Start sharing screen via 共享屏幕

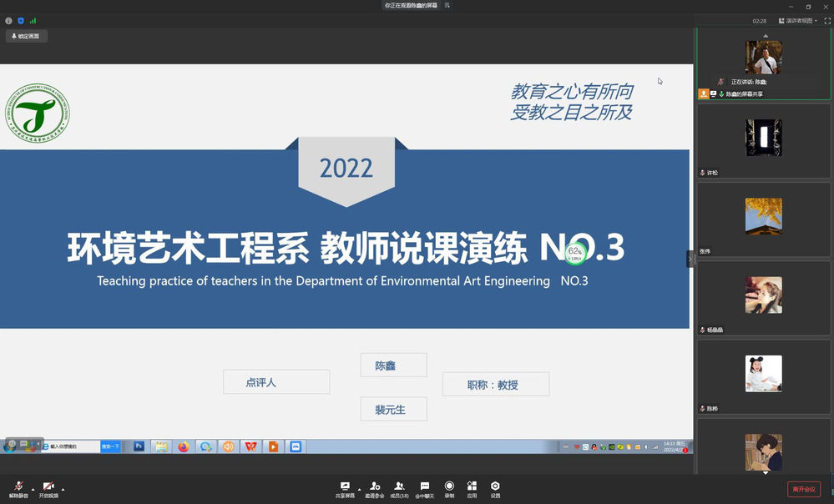coord(345,489)
